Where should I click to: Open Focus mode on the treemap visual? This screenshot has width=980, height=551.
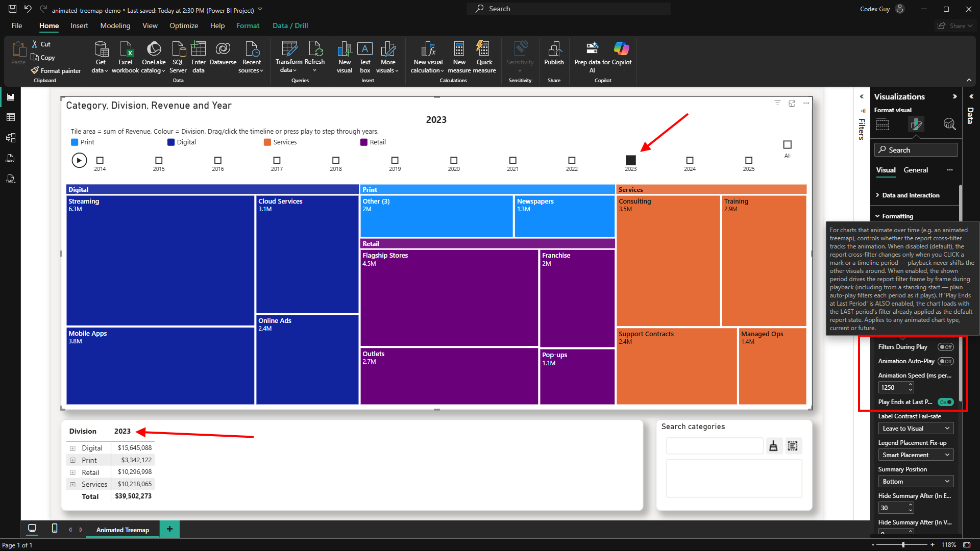(792, 103)
